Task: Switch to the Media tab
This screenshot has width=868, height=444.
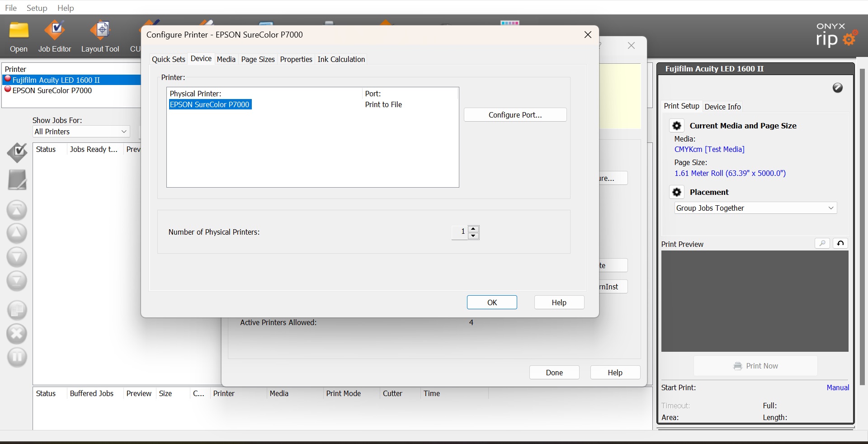Action: point(226,59)
